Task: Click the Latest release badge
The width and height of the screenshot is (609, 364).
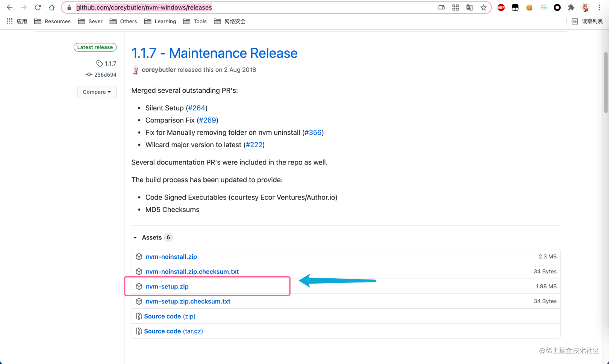Action: pos(95,47)
